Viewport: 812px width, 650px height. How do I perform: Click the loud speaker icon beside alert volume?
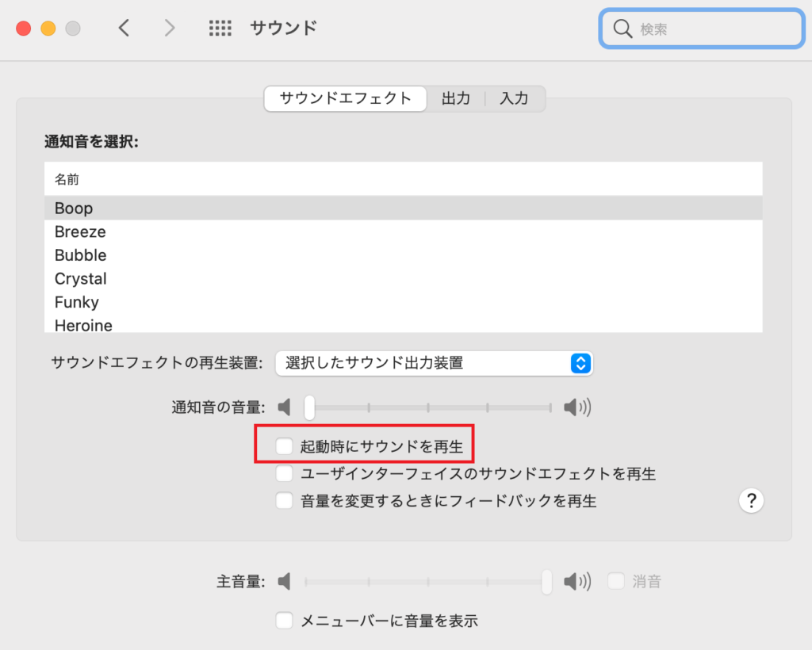[577, 407]
